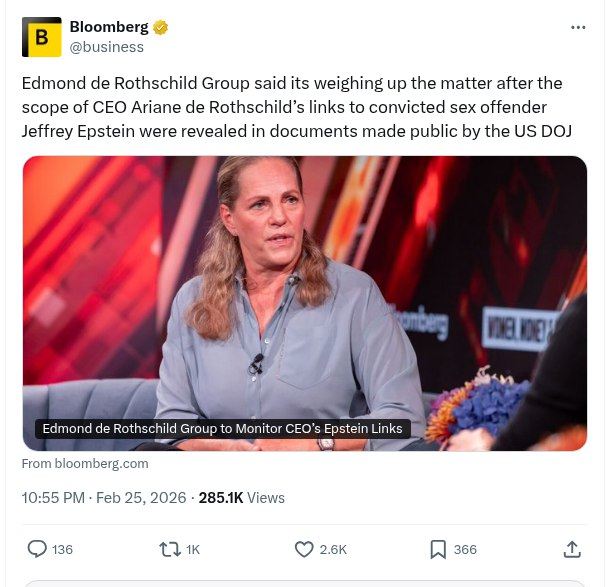Click the 'From bloomberg.com' source link
This screenshot has width=608, height=587.
pyautogui.click(x=85, y=463)
